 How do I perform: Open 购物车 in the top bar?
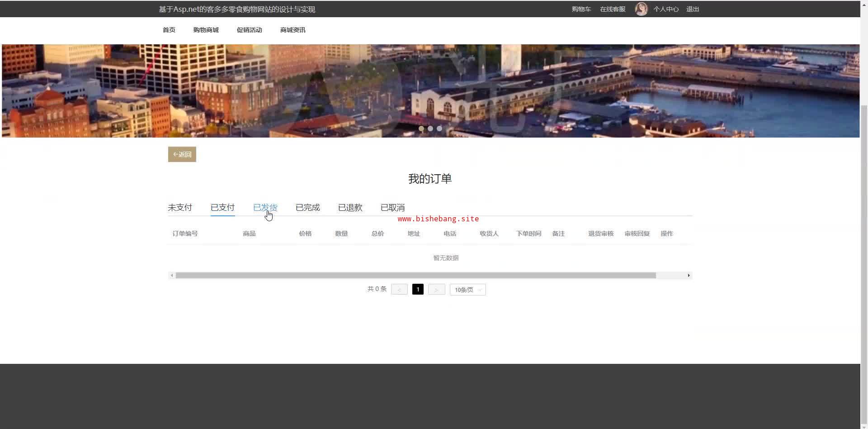click(581, 9)
